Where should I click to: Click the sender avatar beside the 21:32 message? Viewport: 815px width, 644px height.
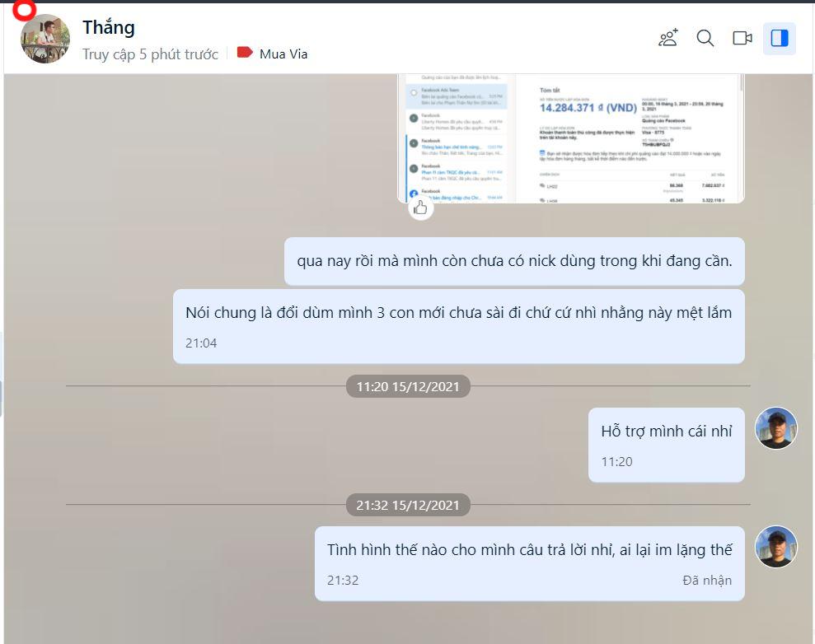[776, 546]
